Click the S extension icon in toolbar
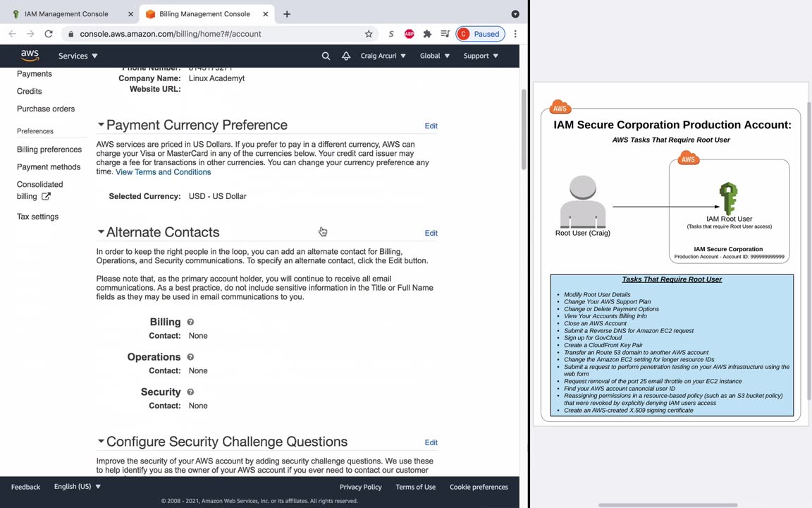Viewport: 812px width, 508px height. click(x=391, y=34)
